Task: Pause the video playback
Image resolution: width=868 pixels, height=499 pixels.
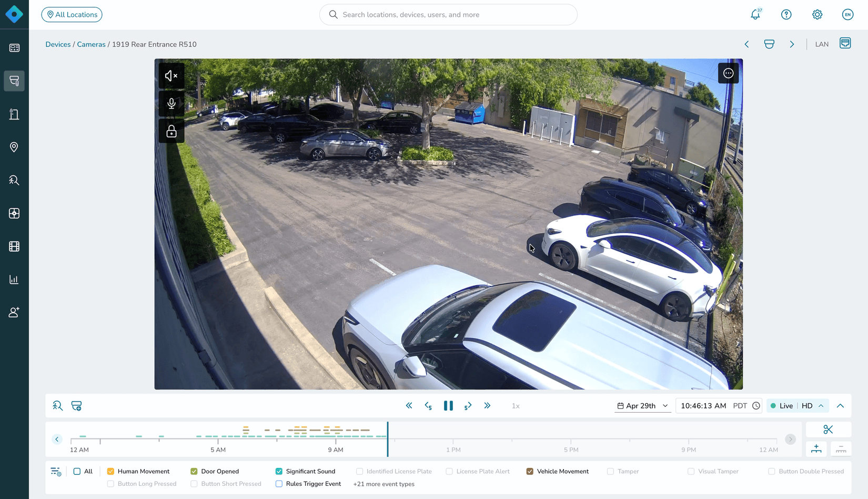Action: [448, 406]
